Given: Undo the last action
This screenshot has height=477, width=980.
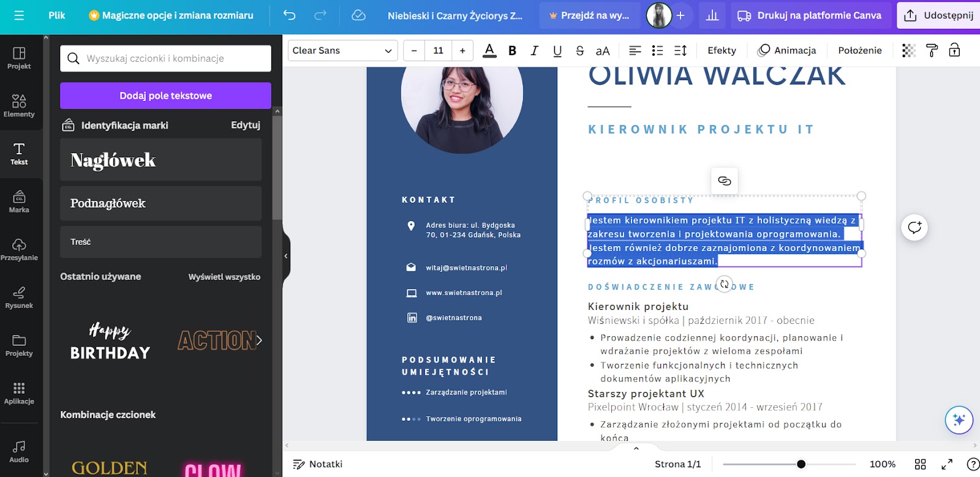Looking at the screenshot, I should 290,15.
